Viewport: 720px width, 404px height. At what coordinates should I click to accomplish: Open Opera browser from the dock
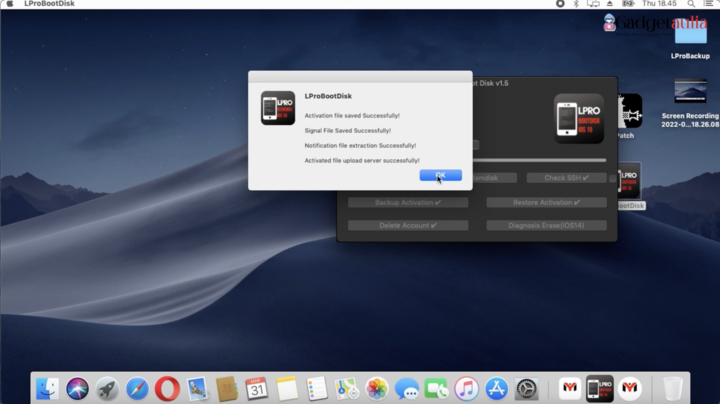[167, 389]
